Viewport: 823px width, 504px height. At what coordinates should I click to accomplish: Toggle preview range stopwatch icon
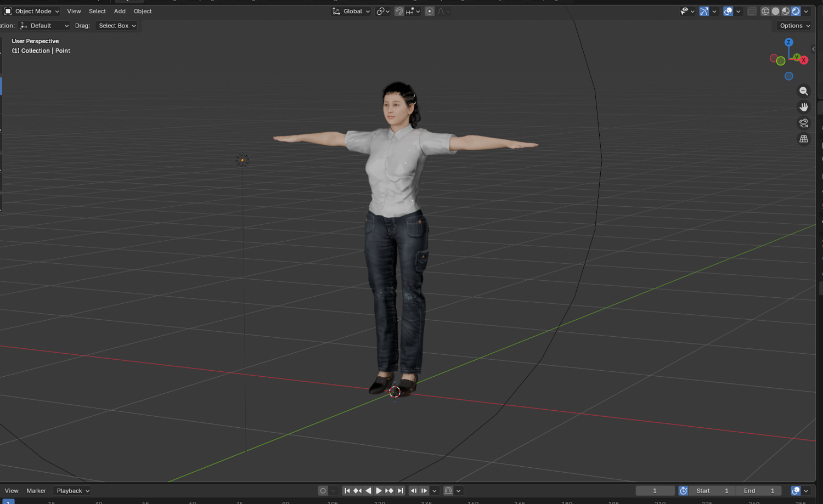click(x=683, y=491)
